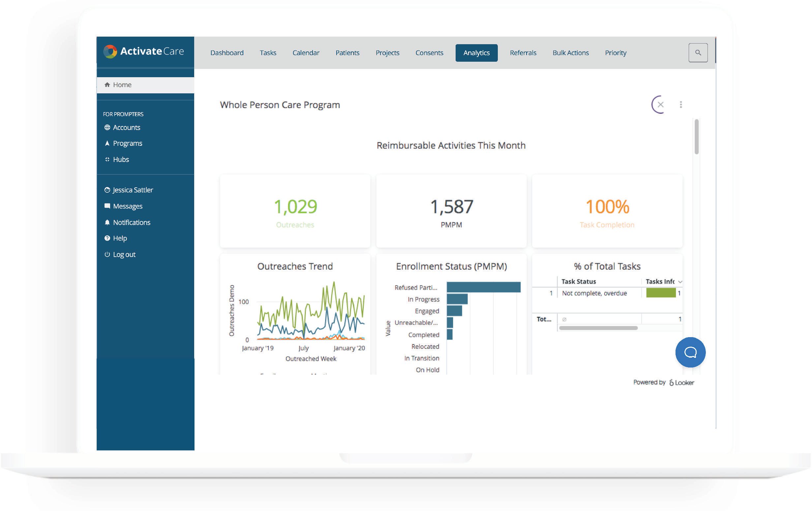Click the search icon in top right
The height and width of the screenshot is (511, 812).
698,52
